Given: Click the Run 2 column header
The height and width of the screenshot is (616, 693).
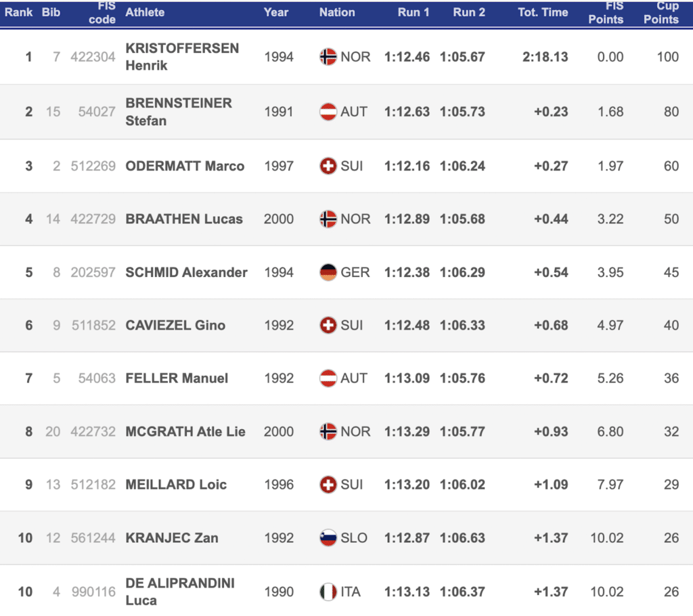Looking at the screenshot, I should pos(469,12).
